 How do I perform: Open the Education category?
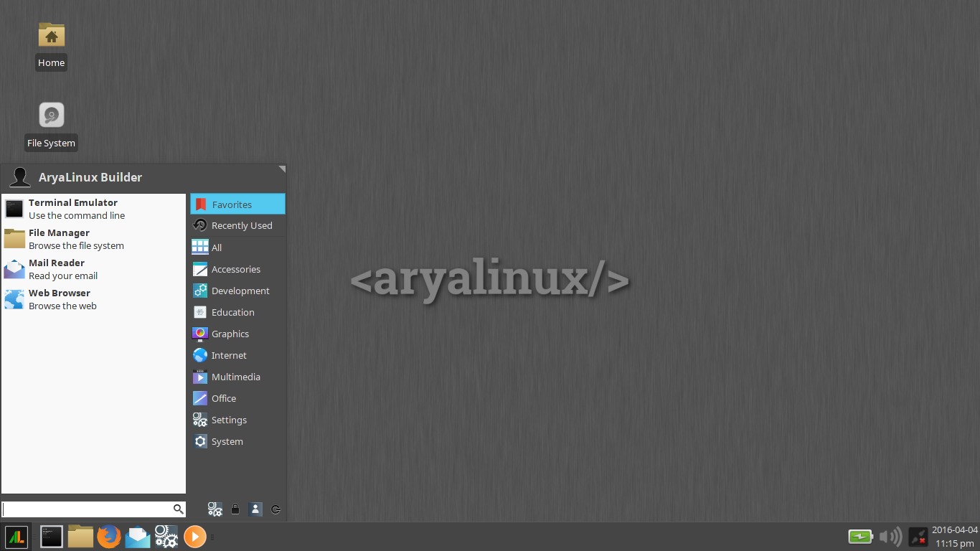click(x=237, y=312)
